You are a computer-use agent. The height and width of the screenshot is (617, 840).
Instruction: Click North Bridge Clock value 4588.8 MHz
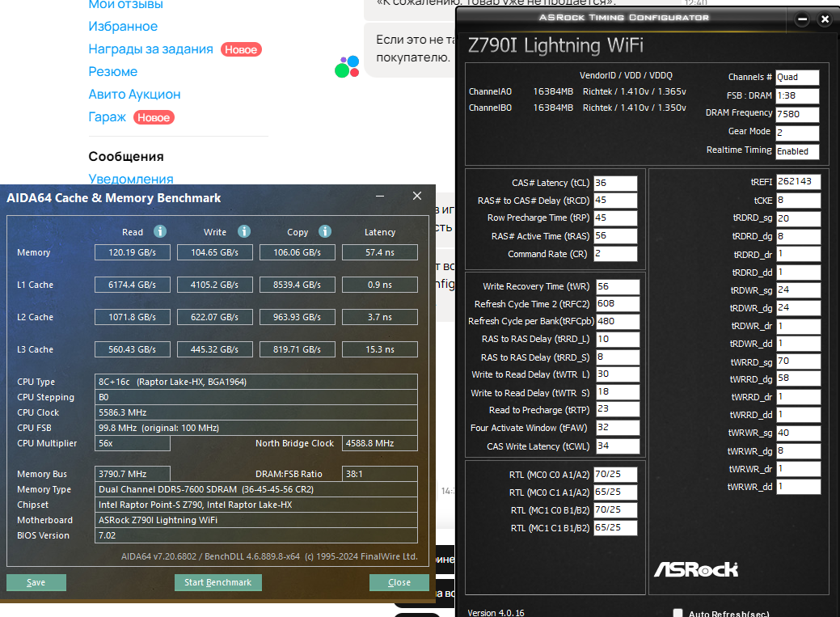[x=380, y=443]
